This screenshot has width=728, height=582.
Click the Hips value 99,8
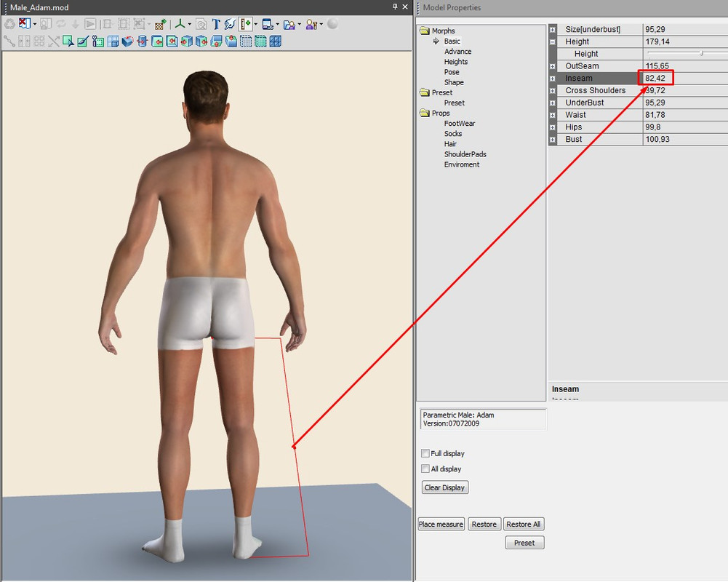point(653,127)
